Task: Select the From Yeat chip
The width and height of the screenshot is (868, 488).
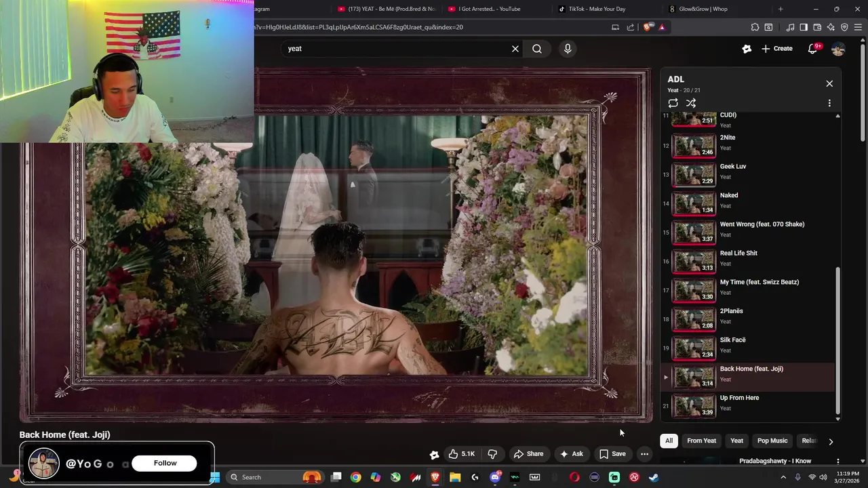Action: (701, 441)
